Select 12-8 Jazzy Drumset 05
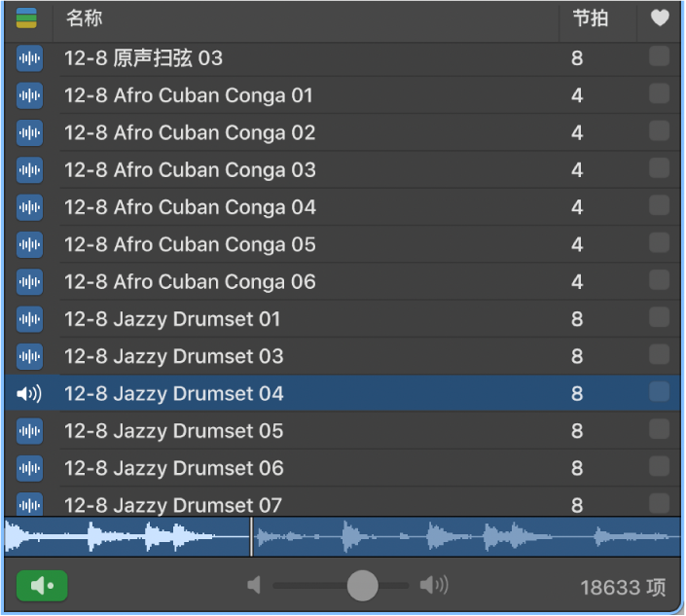This screenshot has width=686, height=616. [173, 431]
